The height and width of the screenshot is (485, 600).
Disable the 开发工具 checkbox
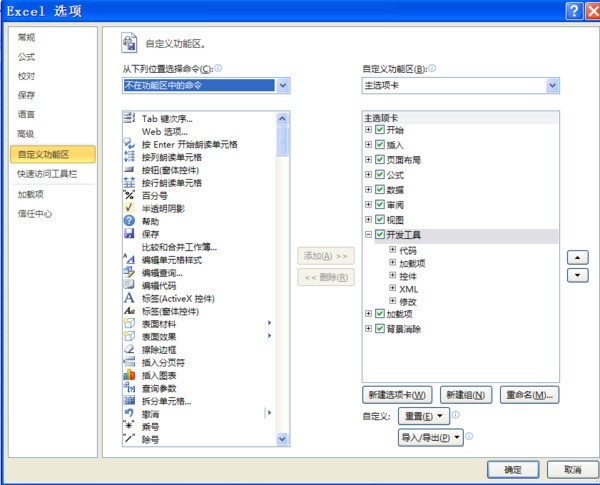380,234
